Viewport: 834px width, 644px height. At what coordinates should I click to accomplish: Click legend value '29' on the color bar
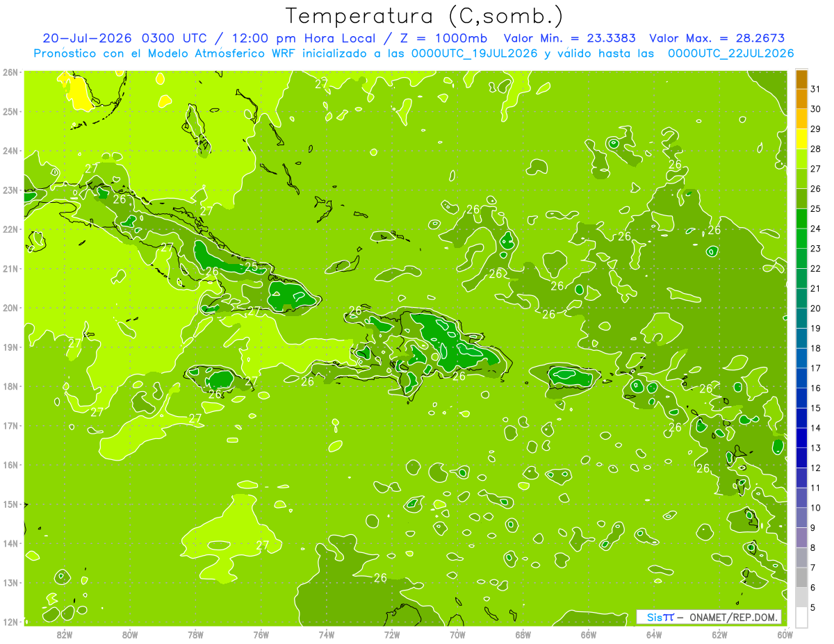815,129
